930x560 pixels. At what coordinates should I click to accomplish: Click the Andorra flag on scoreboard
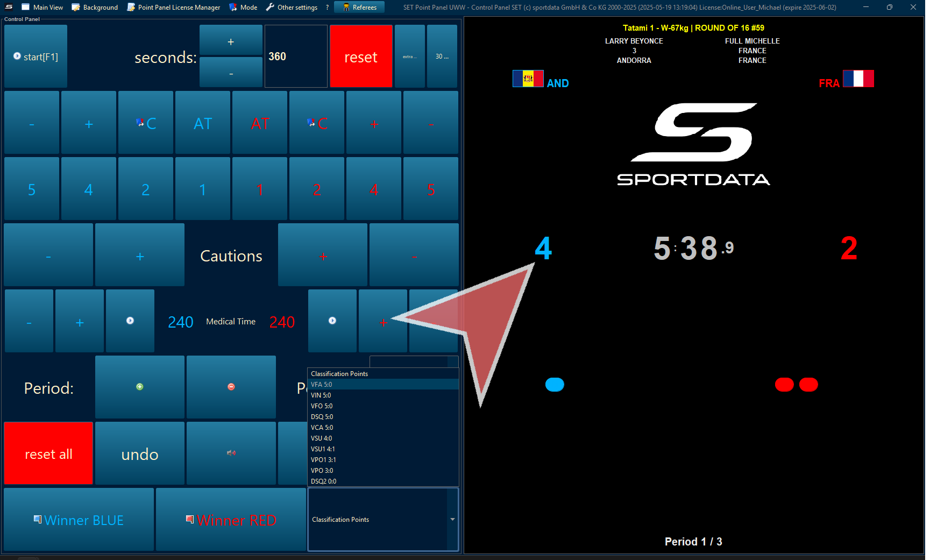tap(528, 79)
